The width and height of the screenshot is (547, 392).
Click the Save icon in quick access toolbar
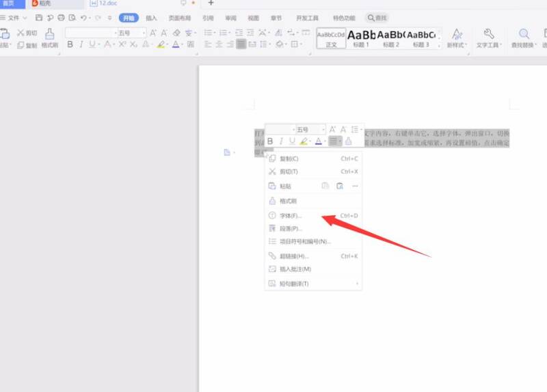click(x=39, y=18)
